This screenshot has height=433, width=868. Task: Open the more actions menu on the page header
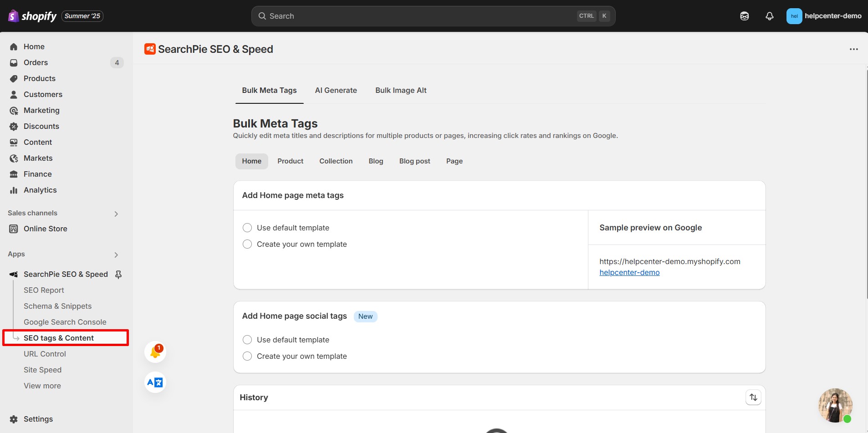pyautogui.click(x=854, y=49)
